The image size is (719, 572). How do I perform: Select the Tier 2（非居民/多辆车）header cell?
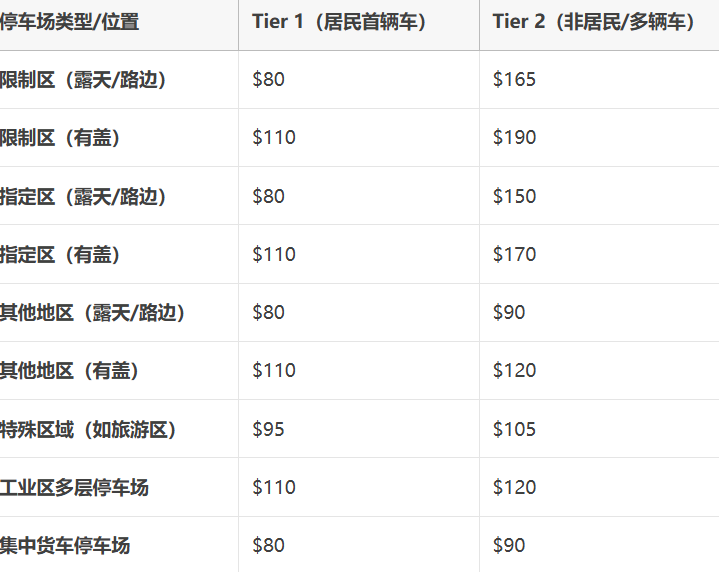pyautogui.click(x=594, y=22)
